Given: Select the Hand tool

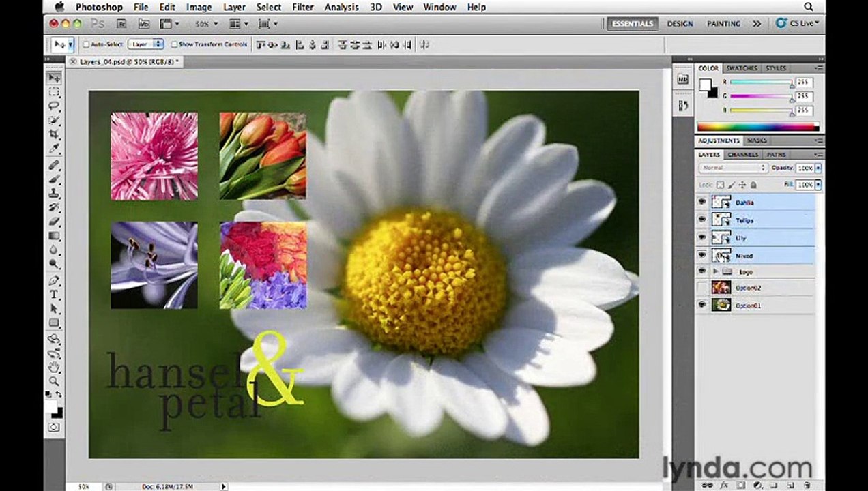Looking at the screenshot, I should point(54,368).
